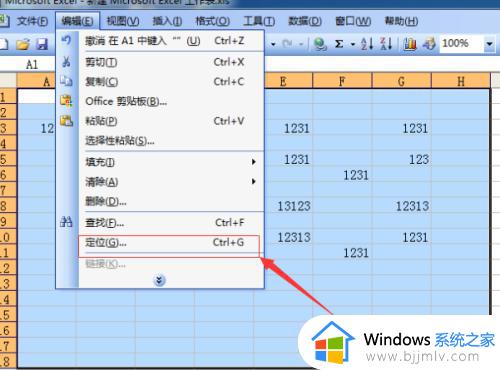The image size is (500, 370).
Task: Select row 5 header
Action: pos(8,159)
